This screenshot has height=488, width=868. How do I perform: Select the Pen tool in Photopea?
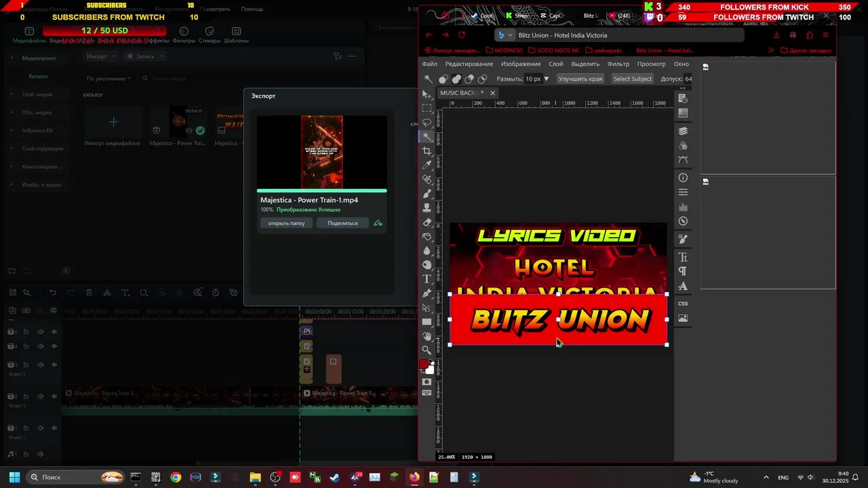coord(427,293)
